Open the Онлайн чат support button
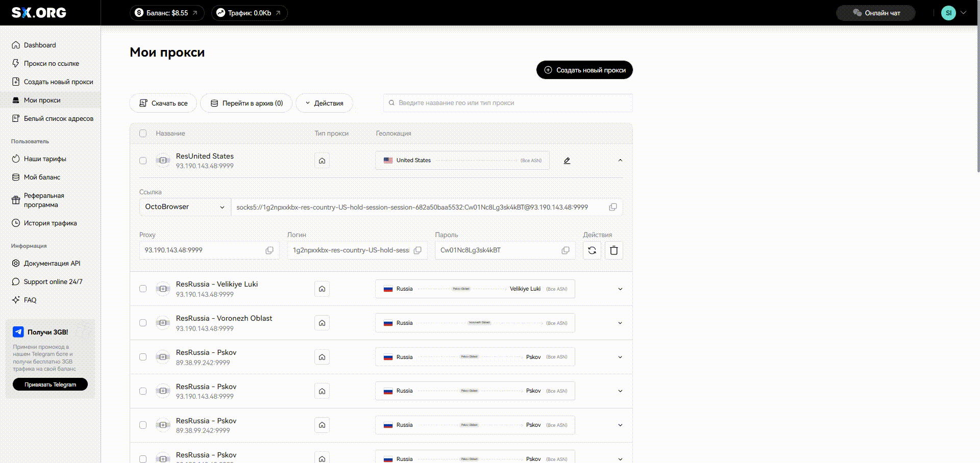This screenshot has width=980, height=463. coord(876,13)
